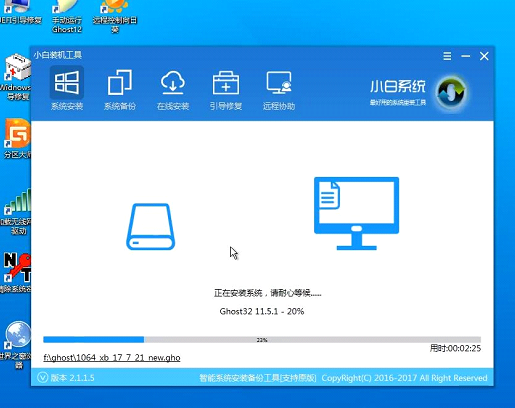
Task: Open the f:\ghost gho file path link
Action: pos(112,358)
